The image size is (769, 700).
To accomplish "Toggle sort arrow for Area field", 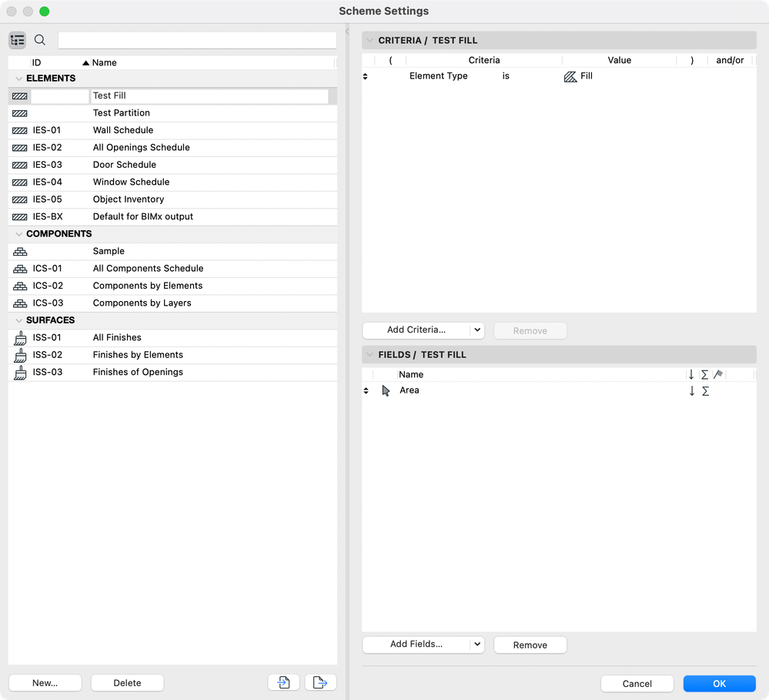I will pyautogui.click(x=691, y=391).
